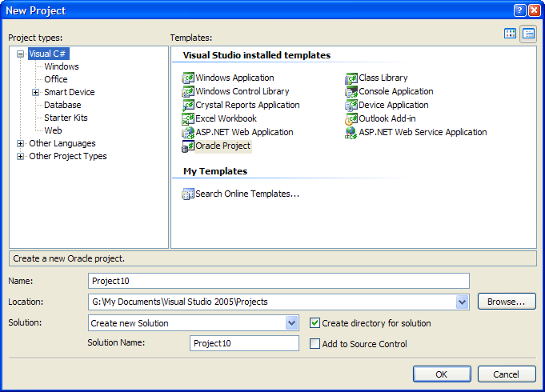Viewport: 545px width, 392px height.
Task: Select the Oracle Project template icon
Action: [188, 146]
